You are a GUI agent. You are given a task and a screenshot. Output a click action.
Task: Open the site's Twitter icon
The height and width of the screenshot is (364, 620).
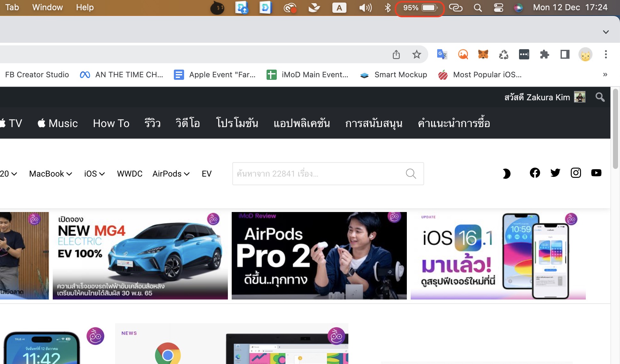pos(555,173)
